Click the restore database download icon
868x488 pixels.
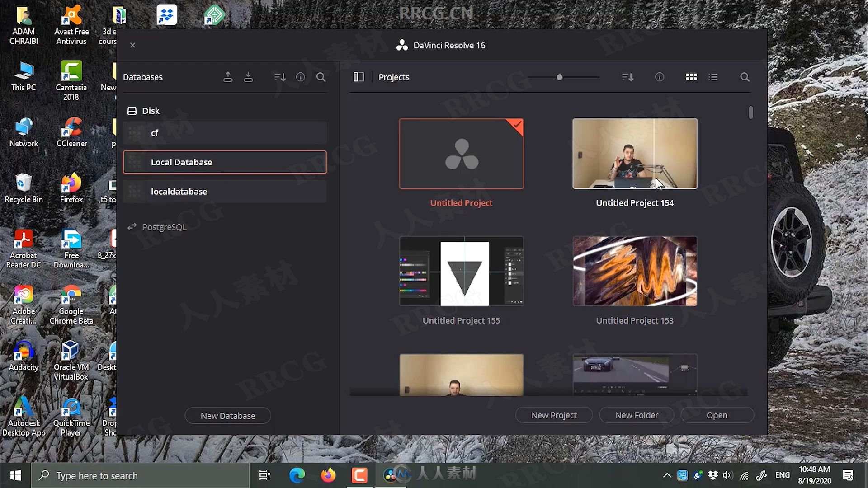pos(248,77)
